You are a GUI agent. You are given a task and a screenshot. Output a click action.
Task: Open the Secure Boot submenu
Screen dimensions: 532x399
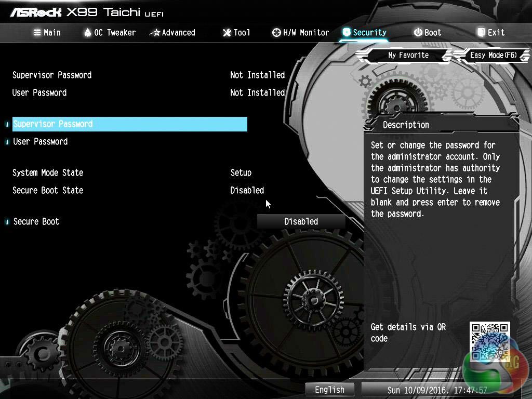[x=36, y=221]
